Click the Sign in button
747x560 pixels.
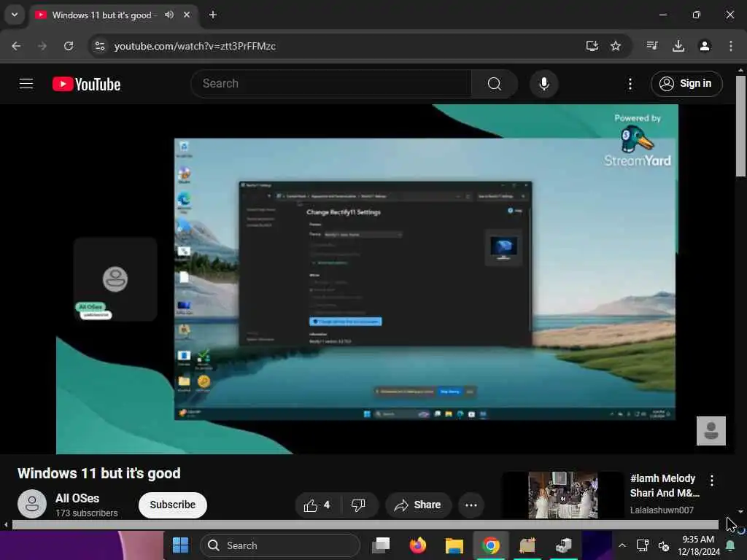tap(686, 84)
